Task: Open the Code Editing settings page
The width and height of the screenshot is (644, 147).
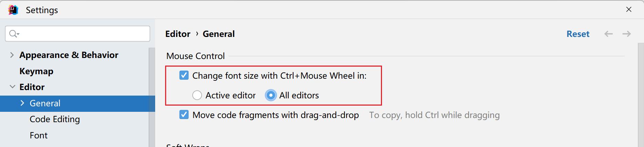Action: pos(54,119)
